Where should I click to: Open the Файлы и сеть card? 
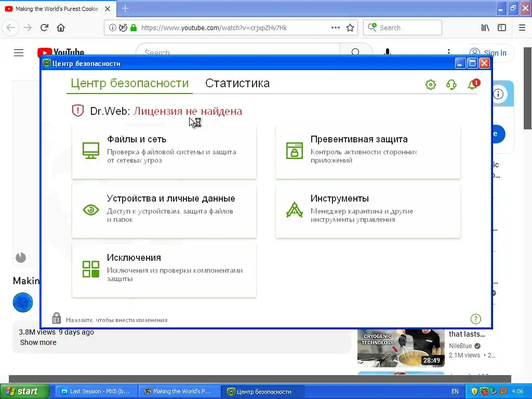pos(164,152)
